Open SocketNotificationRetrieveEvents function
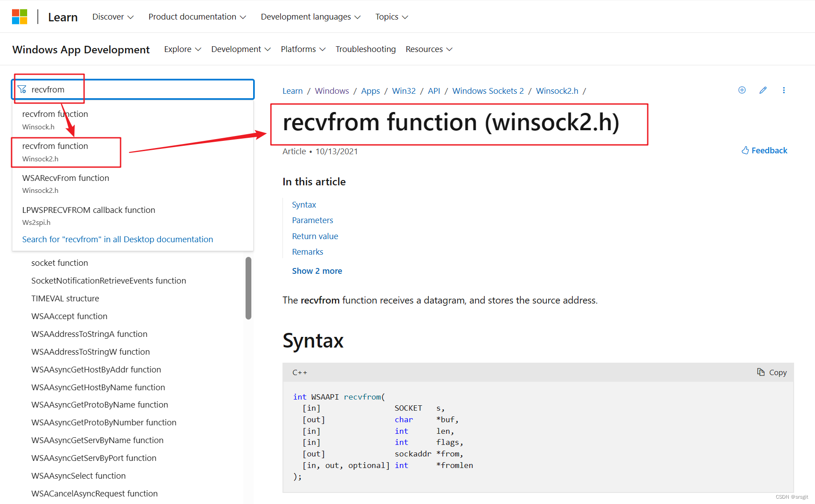Viewport: 815px width, 504px height. coord(109,280)
